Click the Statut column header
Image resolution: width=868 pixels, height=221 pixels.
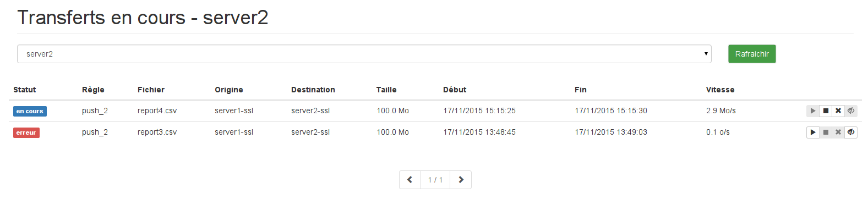(25, 90)
